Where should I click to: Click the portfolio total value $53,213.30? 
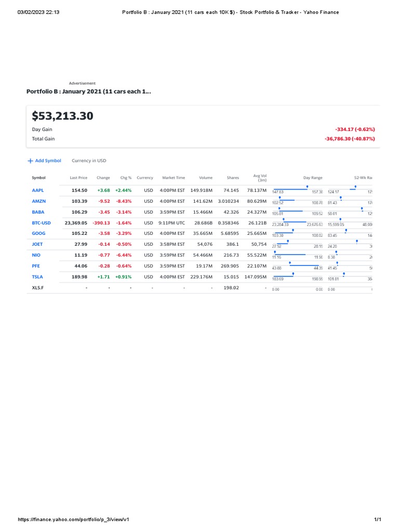pyautogui.click(x=62, y=116)
